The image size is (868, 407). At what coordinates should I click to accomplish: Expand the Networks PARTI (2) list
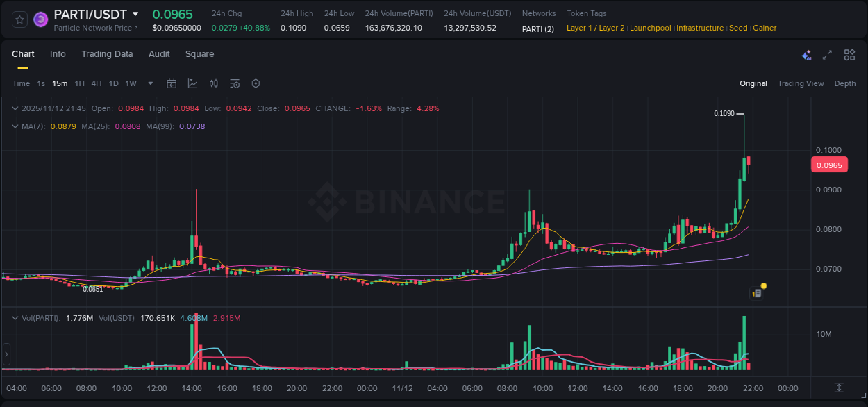click(x=539, y=29)
